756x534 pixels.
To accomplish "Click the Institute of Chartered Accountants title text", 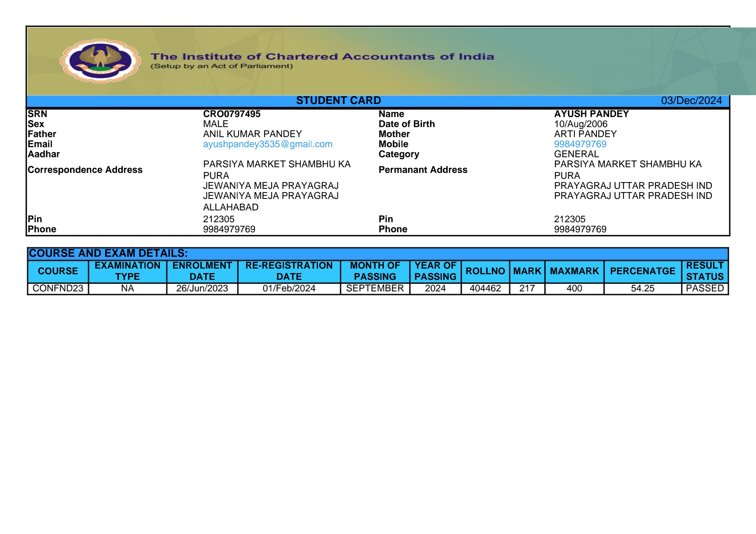I will click(322, 57).
